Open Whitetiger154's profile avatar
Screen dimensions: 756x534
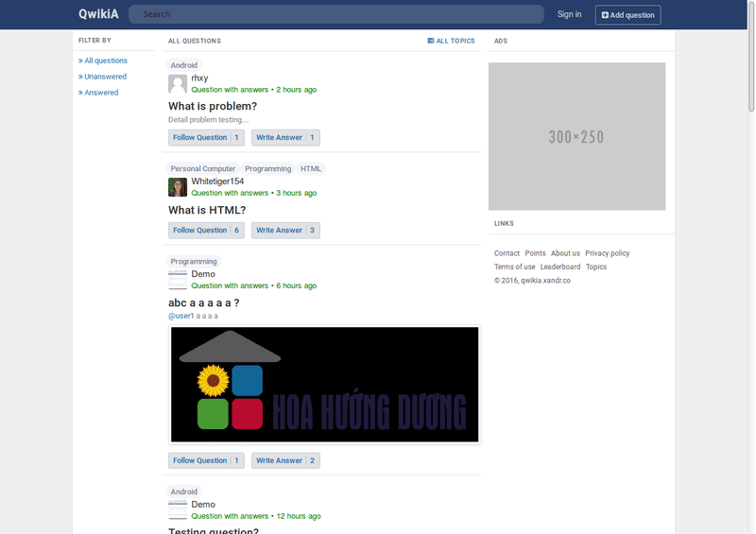pos(178,187)
